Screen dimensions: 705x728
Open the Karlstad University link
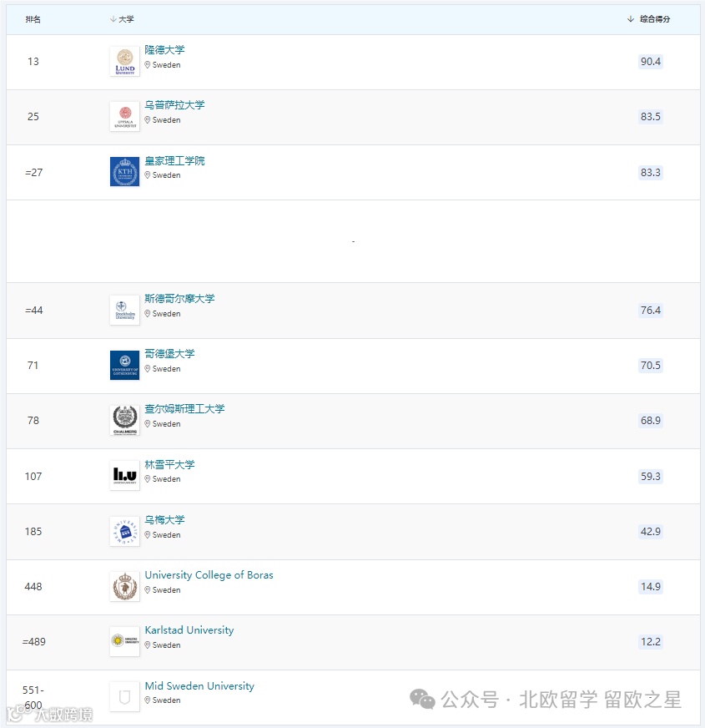(189, 630)
